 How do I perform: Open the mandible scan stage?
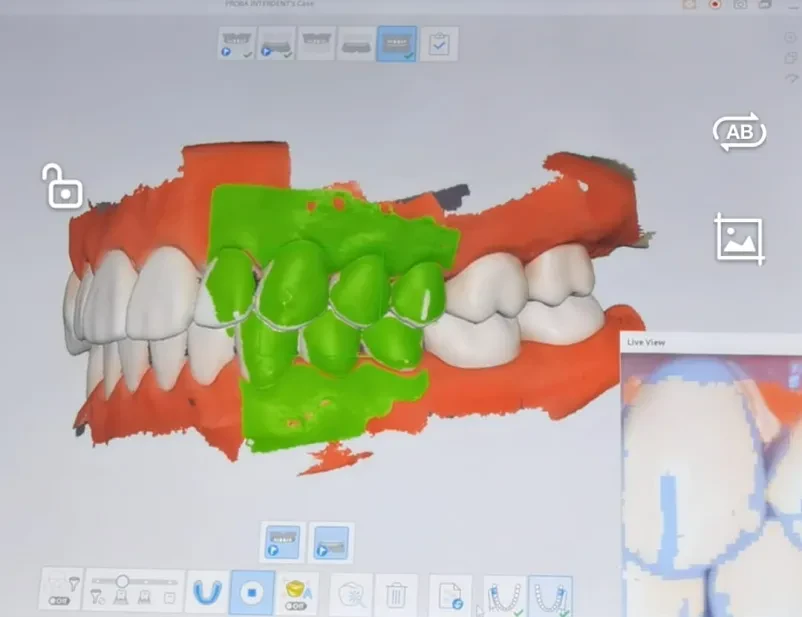[x=356, y=45]
